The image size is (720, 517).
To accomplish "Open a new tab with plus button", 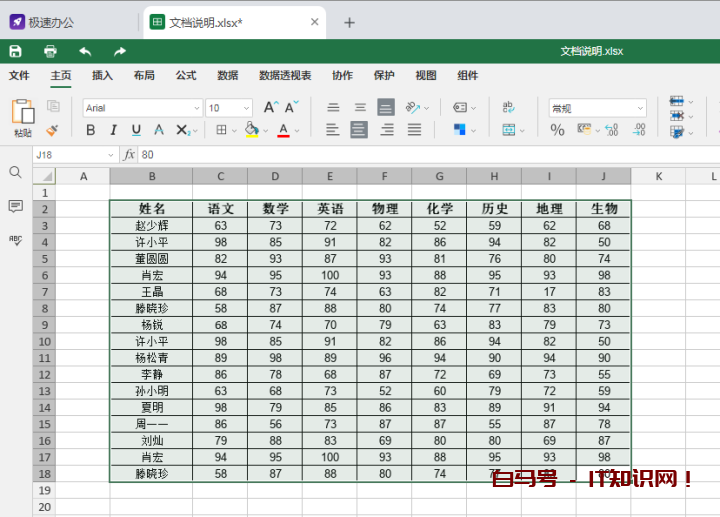I will [x=349, y=22].
